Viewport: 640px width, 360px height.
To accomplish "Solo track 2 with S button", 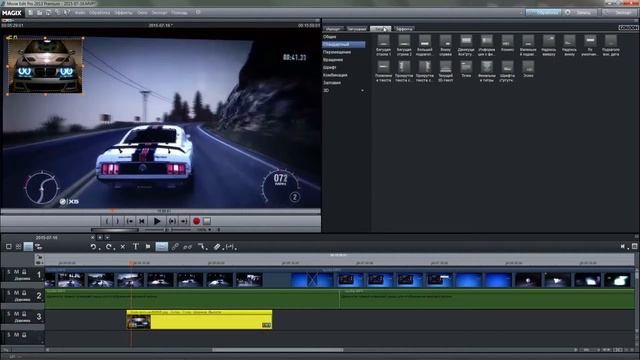I will pyautogui.click(x=9, y=293).
